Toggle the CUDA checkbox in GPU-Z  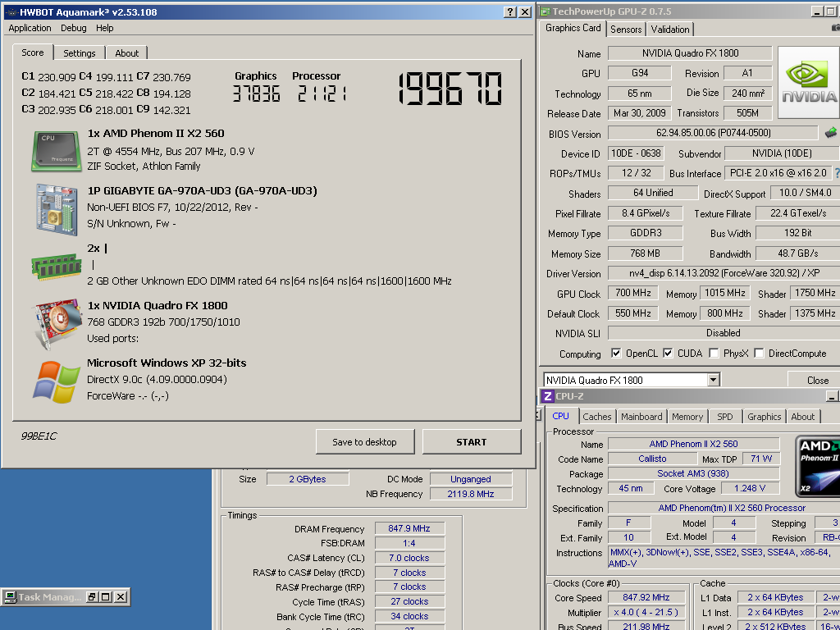pyautogui.click(x=668, y=353)
